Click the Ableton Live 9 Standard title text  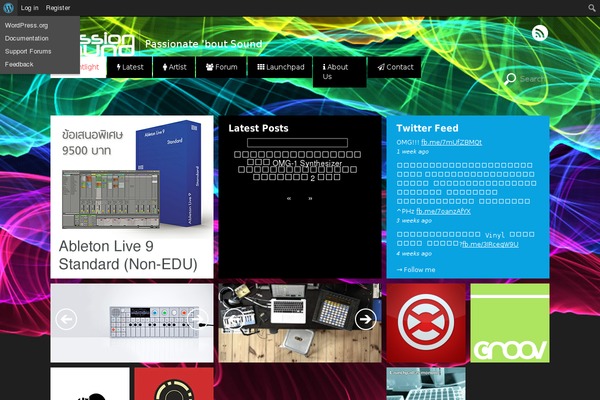[128, 255]
